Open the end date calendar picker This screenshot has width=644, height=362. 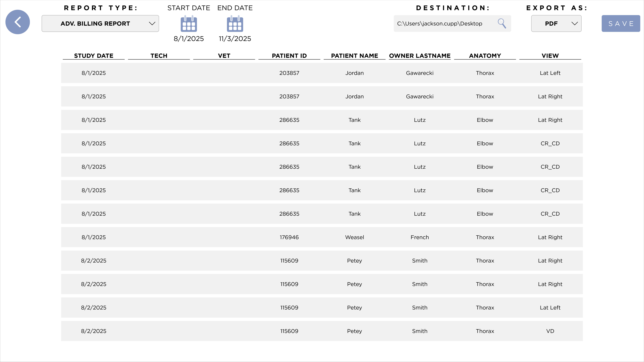tap(235, 24)
